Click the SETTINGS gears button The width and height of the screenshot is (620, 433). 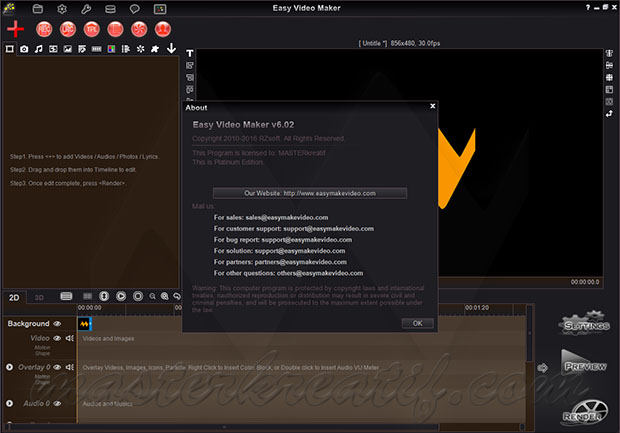[584, 323]
